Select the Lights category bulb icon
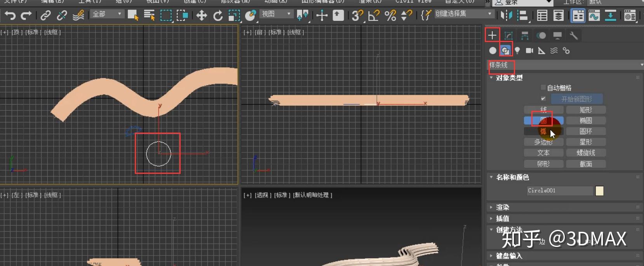The width and height of the screenshot is (644, 266). coord(517,51)
